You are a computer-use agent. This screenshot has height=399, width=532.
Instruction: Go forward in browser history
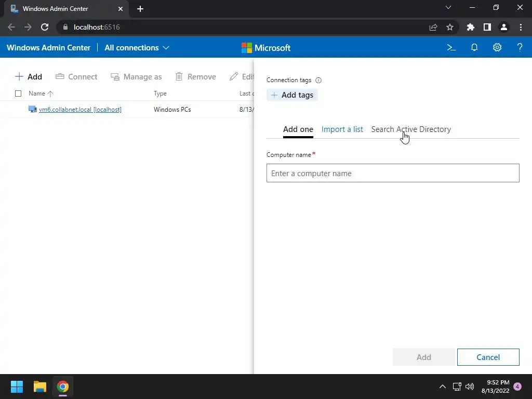(28, 27)
